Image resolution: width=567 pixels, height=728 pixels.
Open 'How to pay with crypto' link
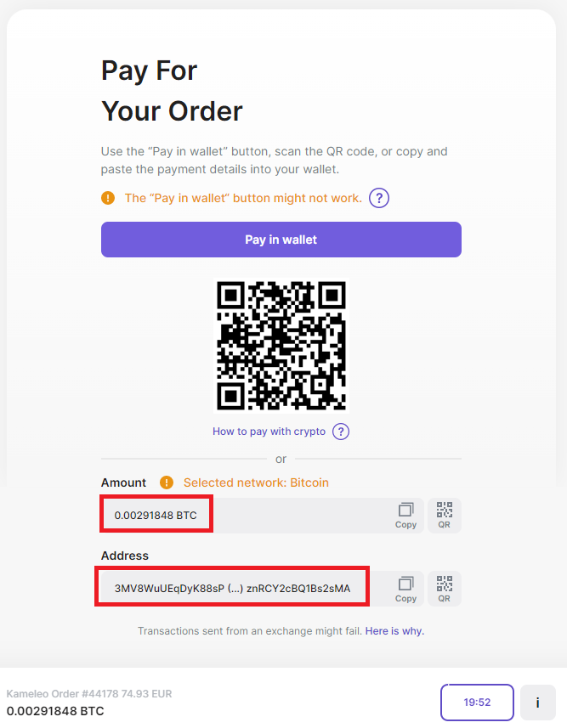(269, 432)
